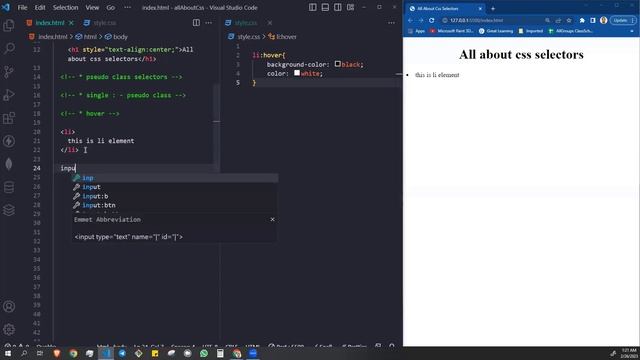Open Source Control view in activity bar

tap(9, 72)
